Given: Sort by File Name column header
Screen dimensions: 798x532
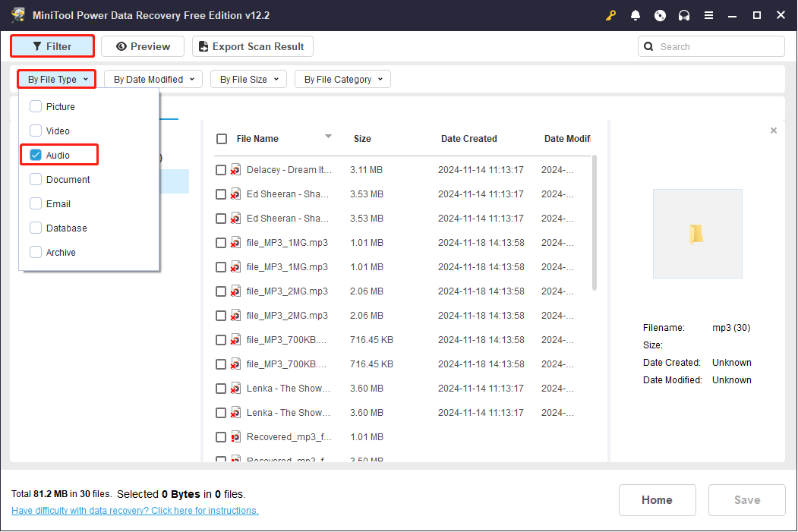Looking at the screenshot, I should click(x=257, y=138).
